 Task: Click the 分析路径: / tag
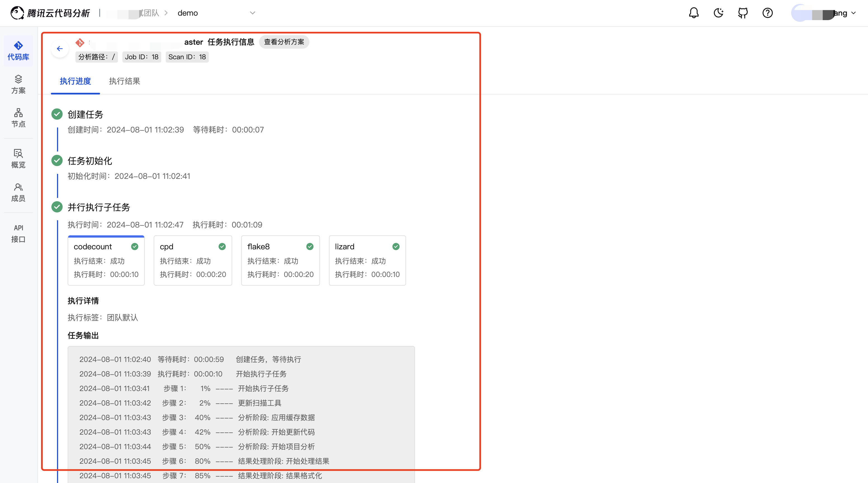(x=96, y=57)
